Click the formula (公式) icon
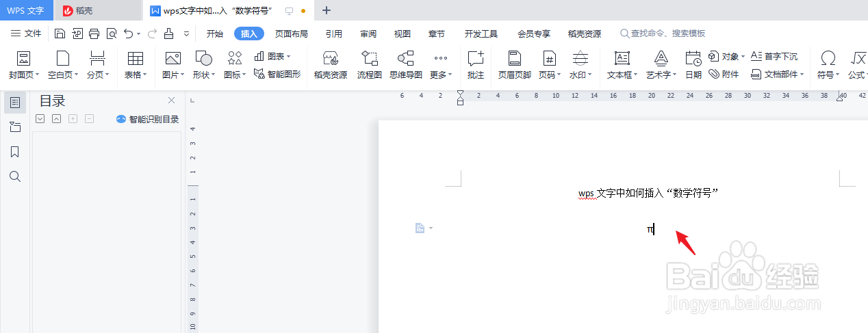The height and width of the screenshot is (333, 868). click(x=858, y=58)
